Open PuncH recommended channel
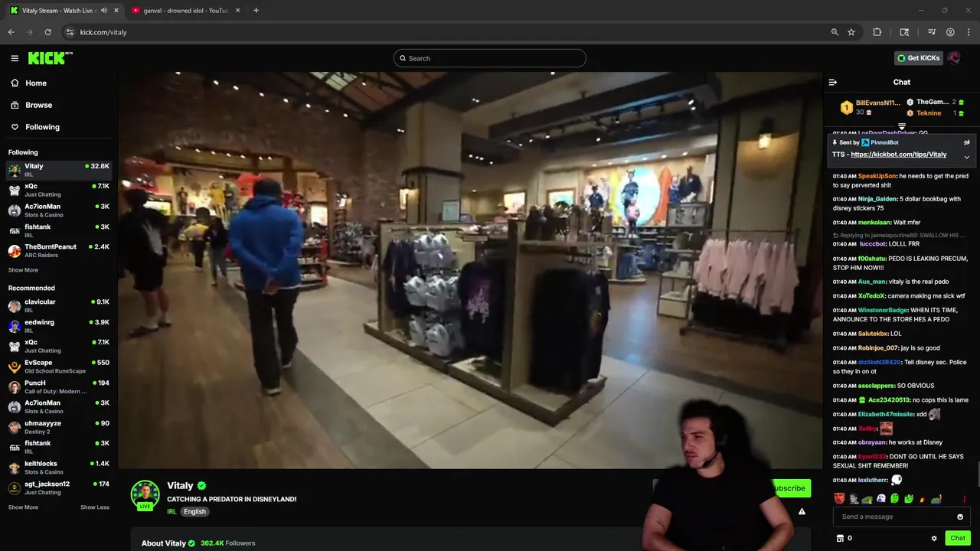The width and height of the screenshot is (980, 551). pyautogui.click(x=59, y=386)
